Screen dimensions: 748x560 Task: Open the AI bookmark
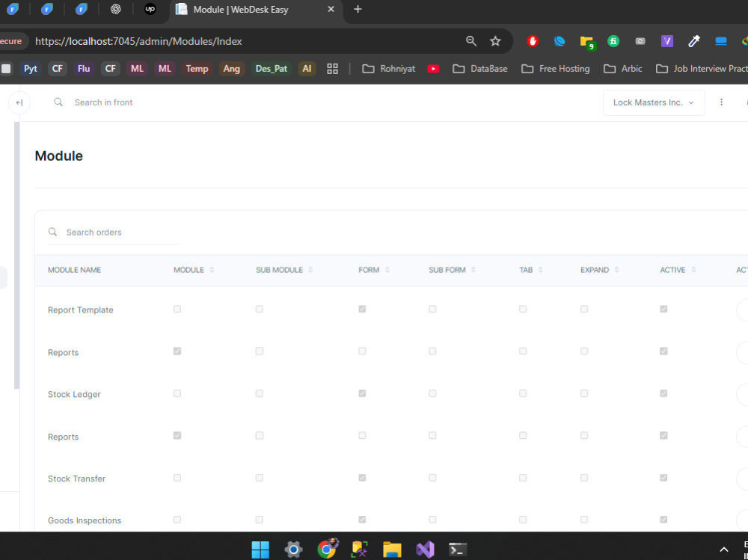[307, 69]
